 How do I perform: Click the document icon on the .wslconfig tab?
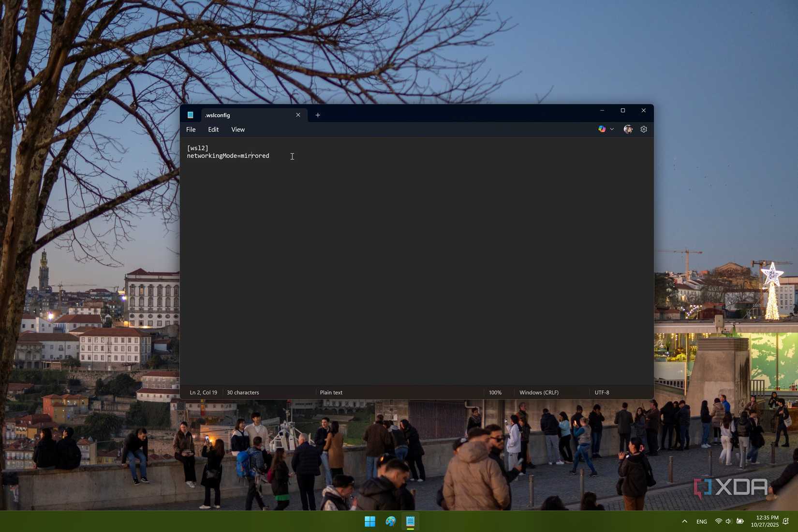[191, 115]
